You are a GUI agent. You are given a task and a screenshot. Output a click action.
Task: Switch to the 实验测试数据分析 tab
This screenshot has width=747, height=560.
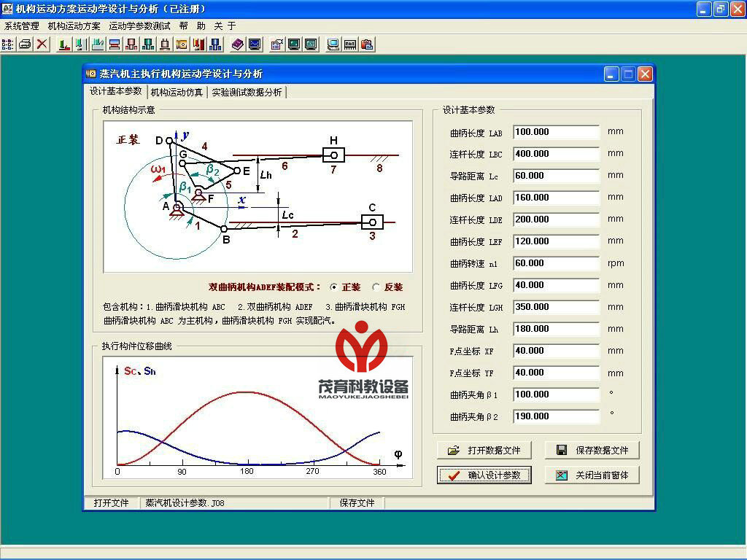click(x=247, y=93)
